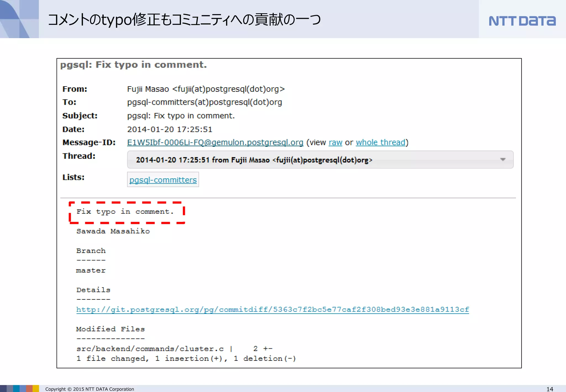Open the git.postgresql.org commitdiff URL

point(272,310)
